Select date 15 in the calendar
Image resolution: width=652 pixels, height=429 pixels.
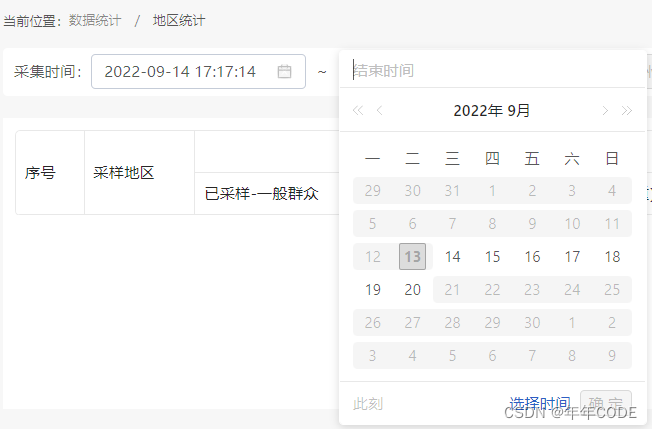point(492,256)
